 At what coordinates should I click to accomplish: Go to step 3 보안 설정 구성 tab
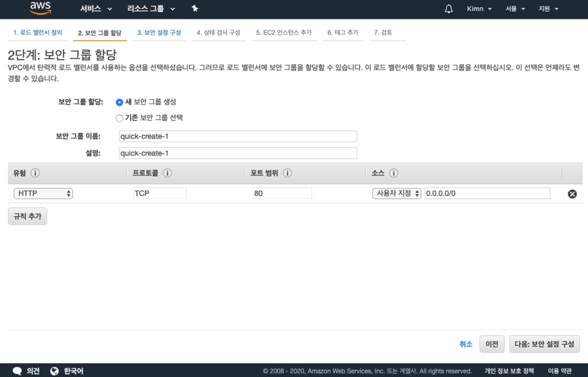159,33
